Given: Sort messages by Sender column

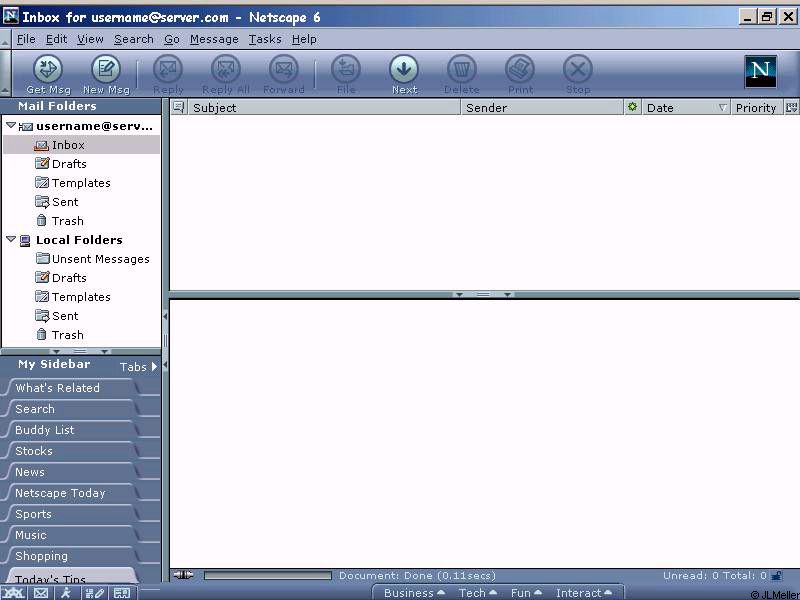Looking at the screenshot, I should (543, 107).
